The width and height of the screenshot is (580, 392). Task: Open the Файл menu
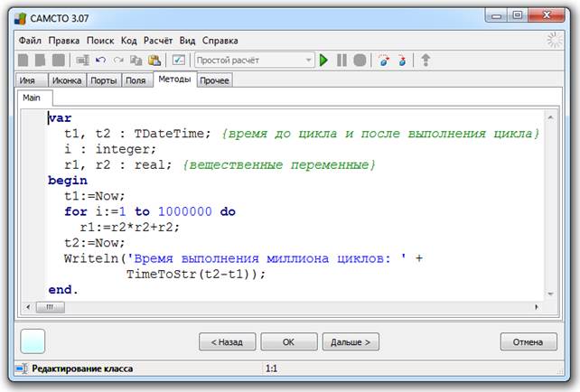[x=30, y=41]
